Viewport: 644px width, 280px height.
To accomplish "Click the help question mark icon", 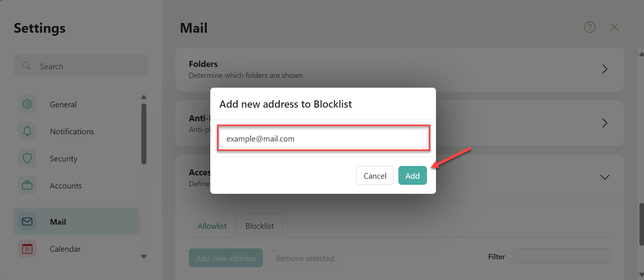I will click(x=589, y=27).
